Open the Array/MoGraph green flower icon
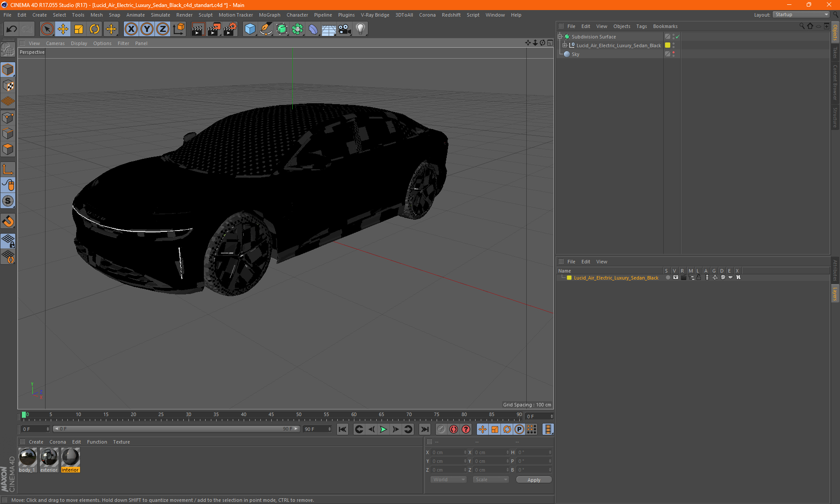 click(x=297, y=29)
